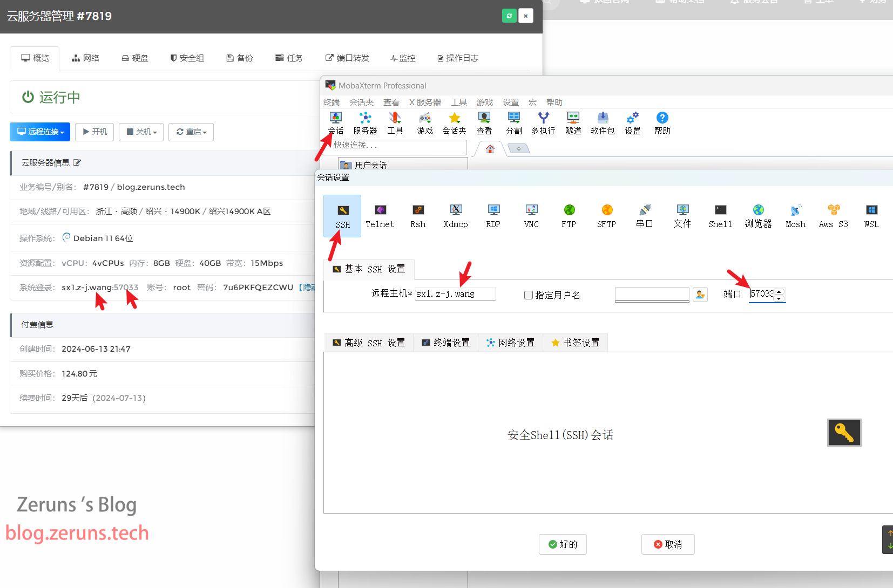893x588 pixels.
Task: Select the 浏览器 (Browser) session type
Action: click(x=759, y=216)
